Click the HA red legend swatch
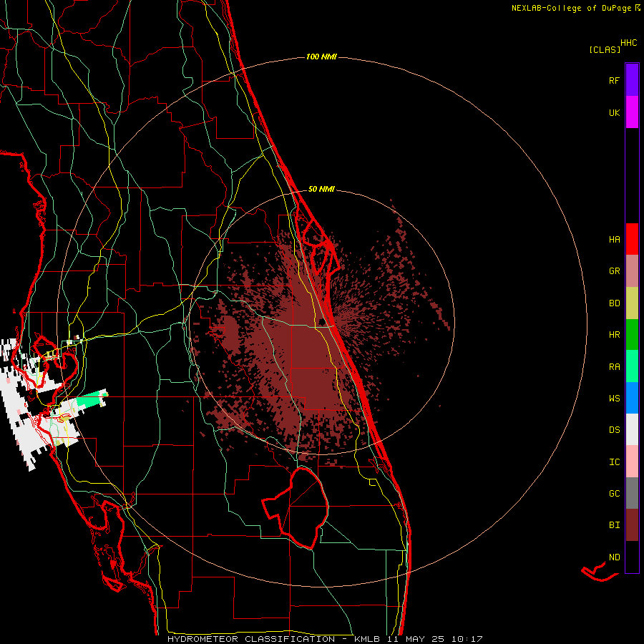The height and width of the screenshot is (644, 644). [632, 239]
